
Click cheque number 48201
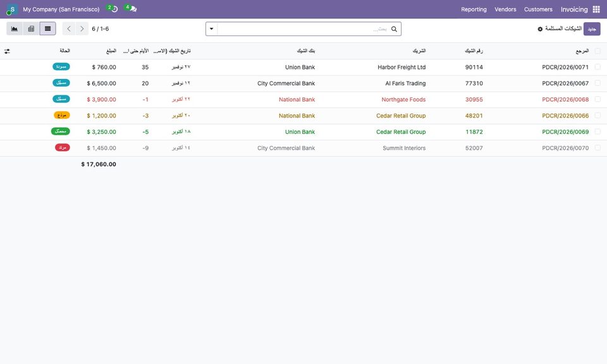point(474,116)
